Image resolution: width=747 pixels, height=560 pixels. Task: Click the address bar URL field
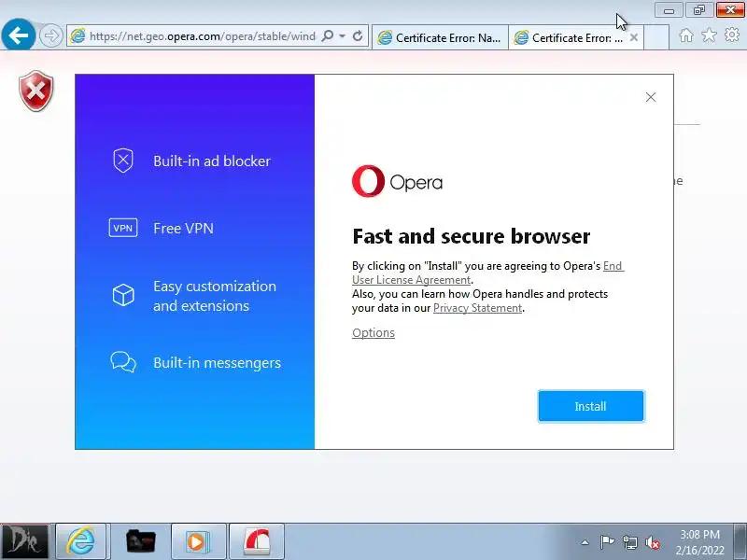202,36
